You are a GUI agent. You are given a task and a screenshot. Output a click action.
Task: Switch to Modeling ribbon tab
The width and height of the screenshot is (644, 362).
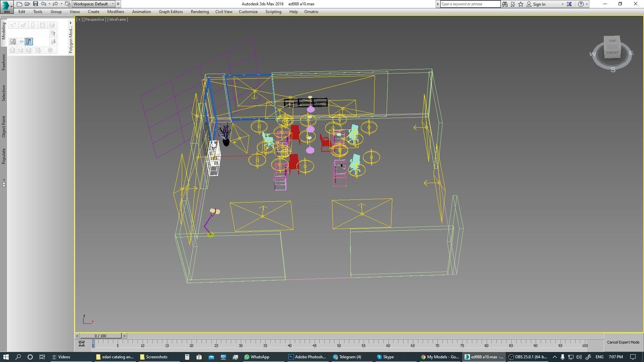tap(4, 31)
